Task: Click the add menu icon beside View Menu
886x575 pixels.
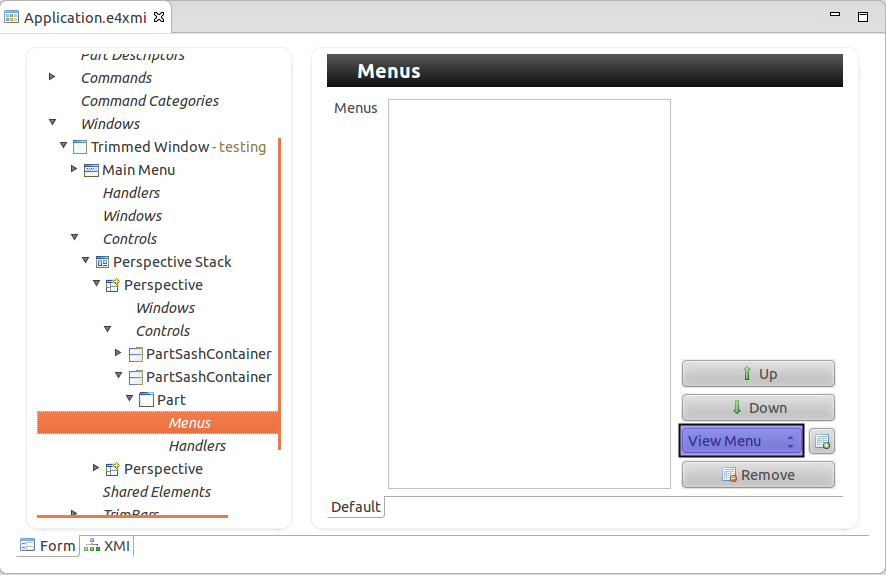Action: click(821, 441)
